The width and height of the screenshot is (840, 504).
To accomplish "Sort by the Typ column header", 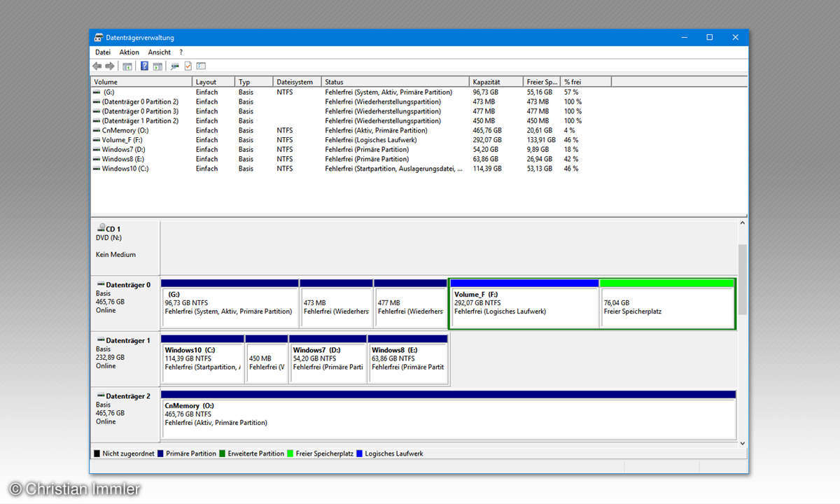I will pos(254,82).
